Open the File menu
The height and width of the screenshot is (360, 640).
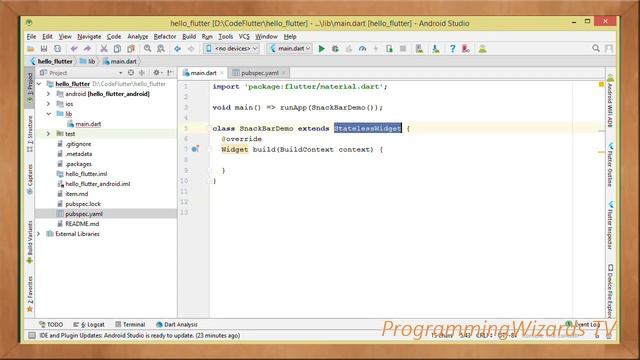(31, 36)
